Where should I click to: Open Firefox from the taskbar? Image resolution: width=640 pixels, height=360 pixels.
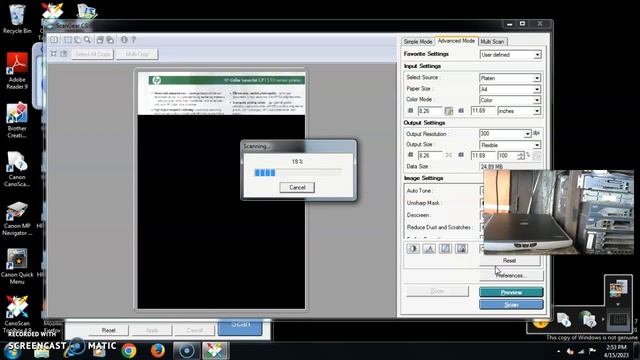point(158,351)
